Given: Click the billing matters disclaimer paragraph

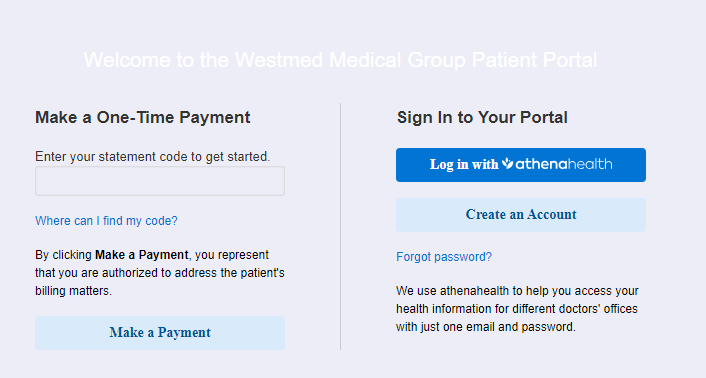Looking at the screenshot, I should [160, 273].
